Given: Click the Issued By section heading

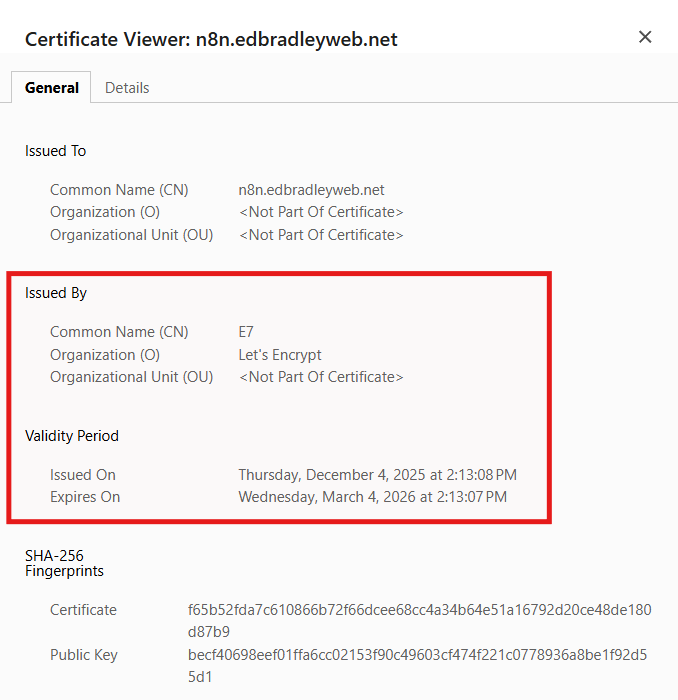Looking at the screenshot, I should point(56,293).
